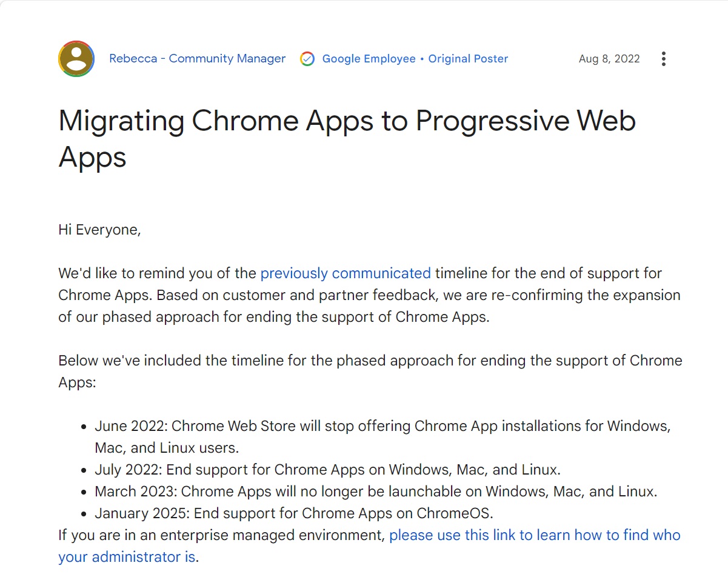Click Rebecca's profile avatar icon

point(76,59)
